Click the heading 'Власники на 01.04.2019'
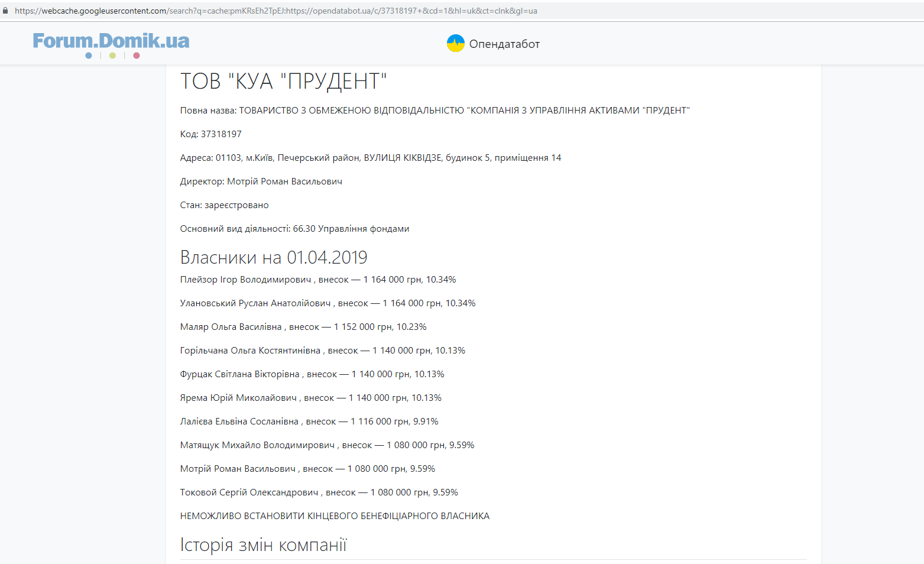Viewport: 924px width, 564px height. (274, 257)
